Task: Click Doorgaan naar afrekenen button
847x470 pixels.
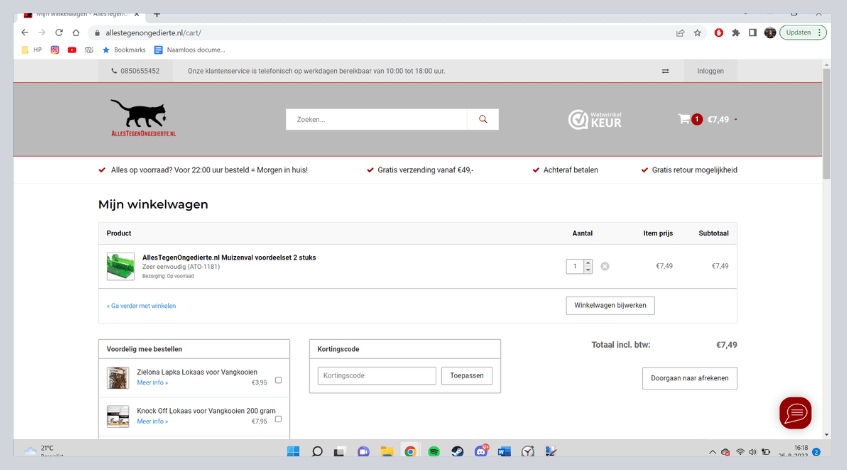Action: (x=689, y=378)
